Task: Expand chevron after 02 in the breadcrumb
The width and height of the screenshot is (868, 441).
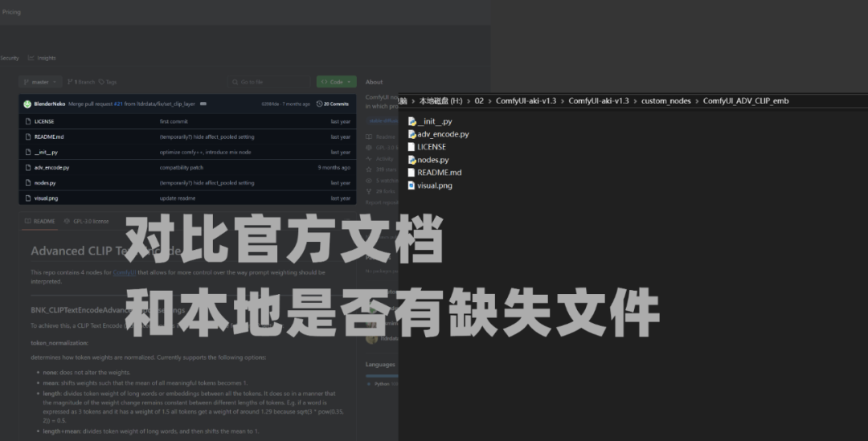Action: pos(490,100)
